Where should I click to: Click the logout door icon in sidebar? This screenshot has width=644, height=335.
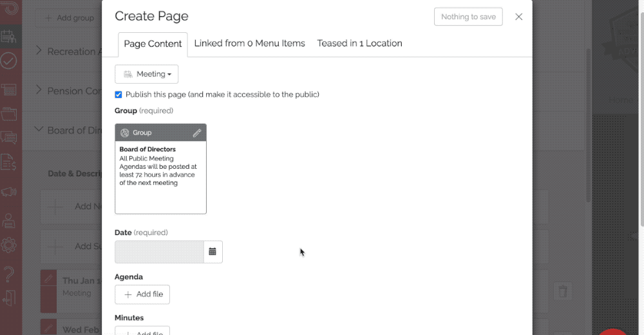pos(8,298)
